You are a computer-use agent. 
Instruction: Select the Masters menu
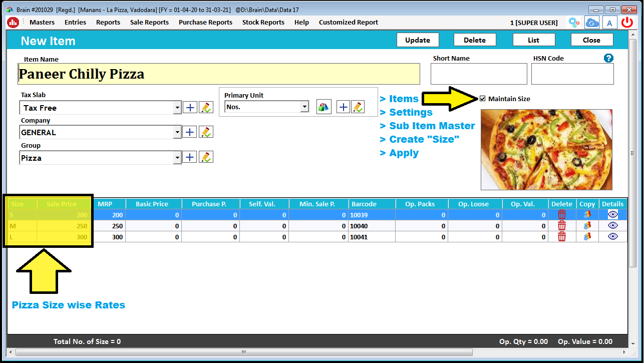pyautogui.click(x=42, y=22)
